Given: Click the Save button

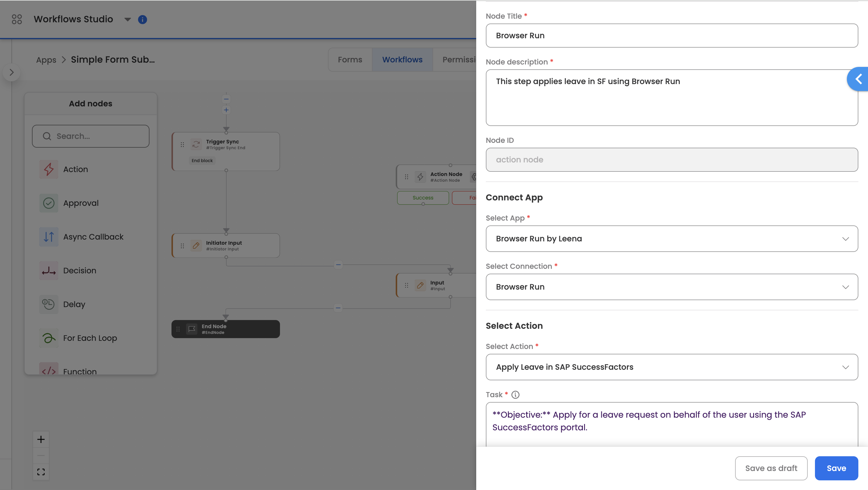Looking at the screenshot, I should click(836, 468).
